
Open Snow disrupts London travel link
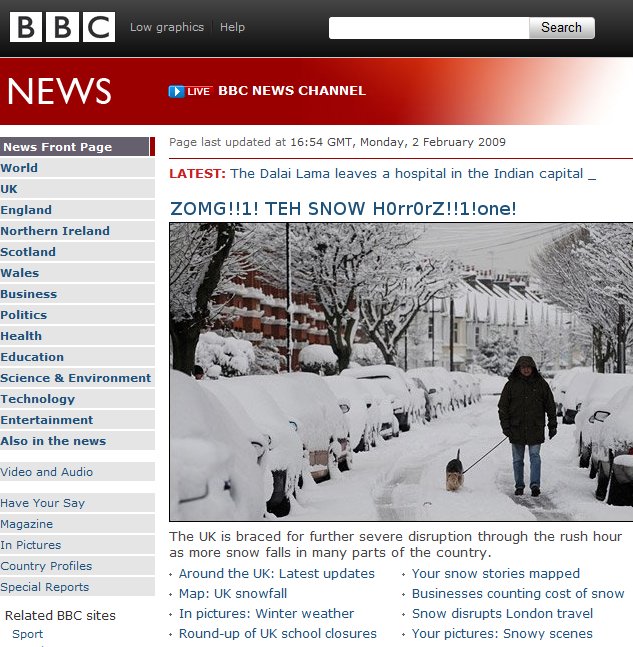point(502,613)
